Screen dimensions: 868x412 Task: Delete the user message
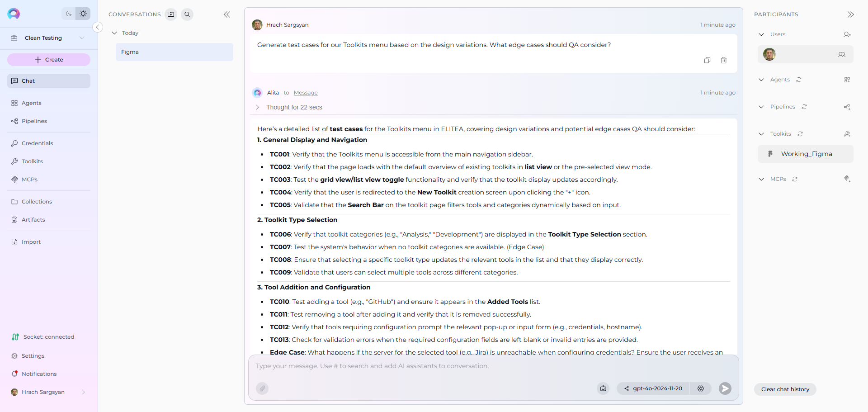coord(724,60)
